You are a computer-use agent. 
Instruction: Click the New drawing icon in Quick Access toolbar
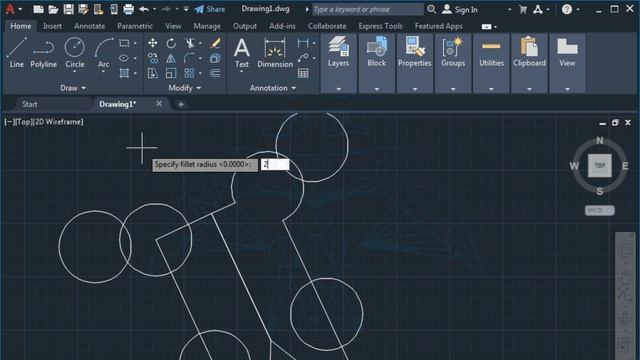click(38, 9)
